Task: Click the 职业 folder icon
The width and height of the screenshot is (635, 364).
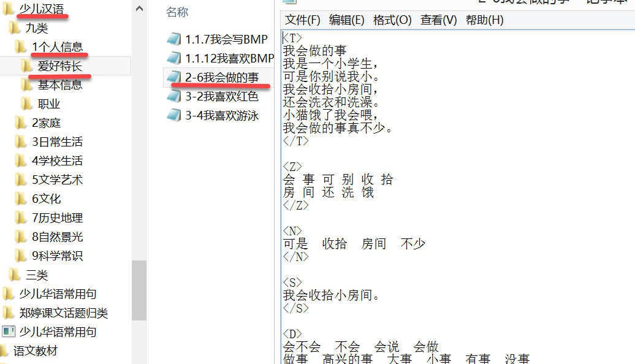Action: 27,104
